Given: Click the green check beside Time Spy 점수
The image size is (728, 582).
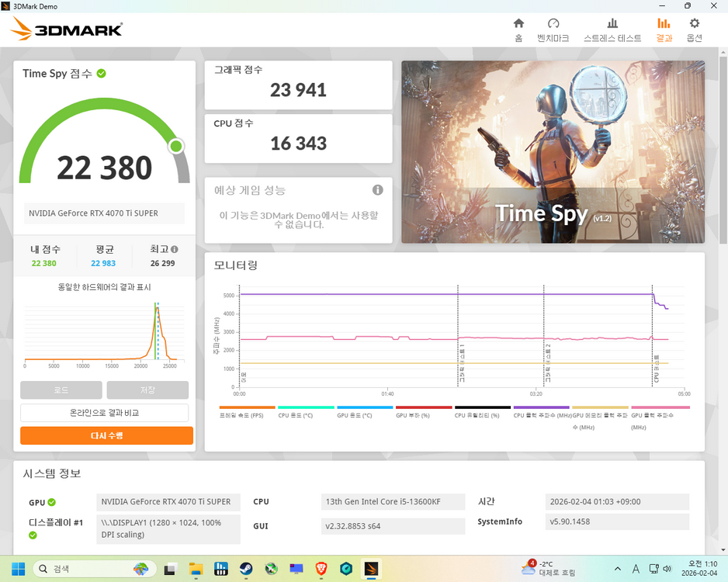Looking at the screenshot, I should click(101, 74).
